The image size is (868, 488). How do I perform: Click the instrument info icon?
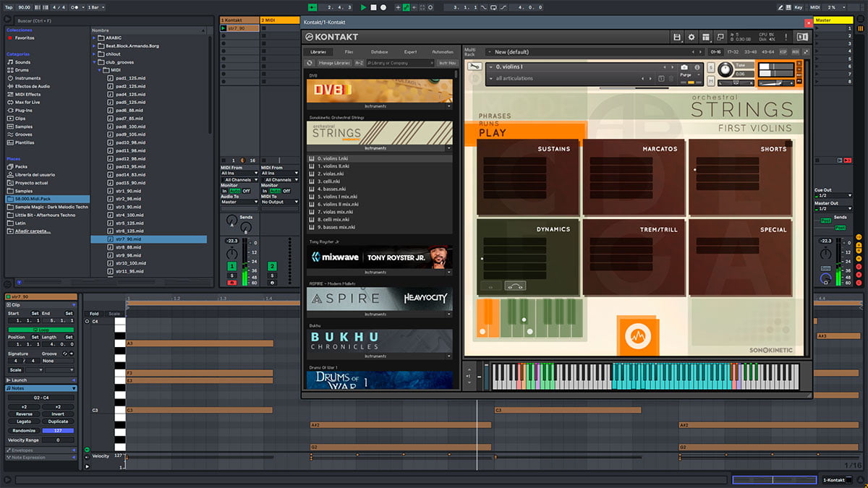(697, 67)
